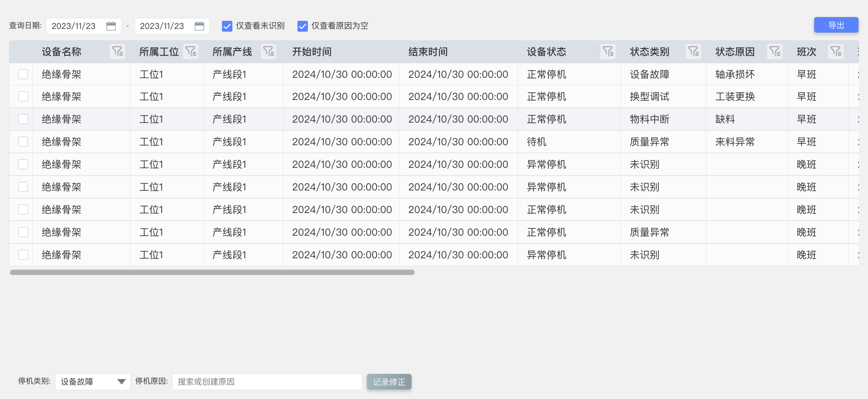The image size is (868, 399).
Task: Select the row with 轴承损坏 reason
Action: [x=23, y=74]
